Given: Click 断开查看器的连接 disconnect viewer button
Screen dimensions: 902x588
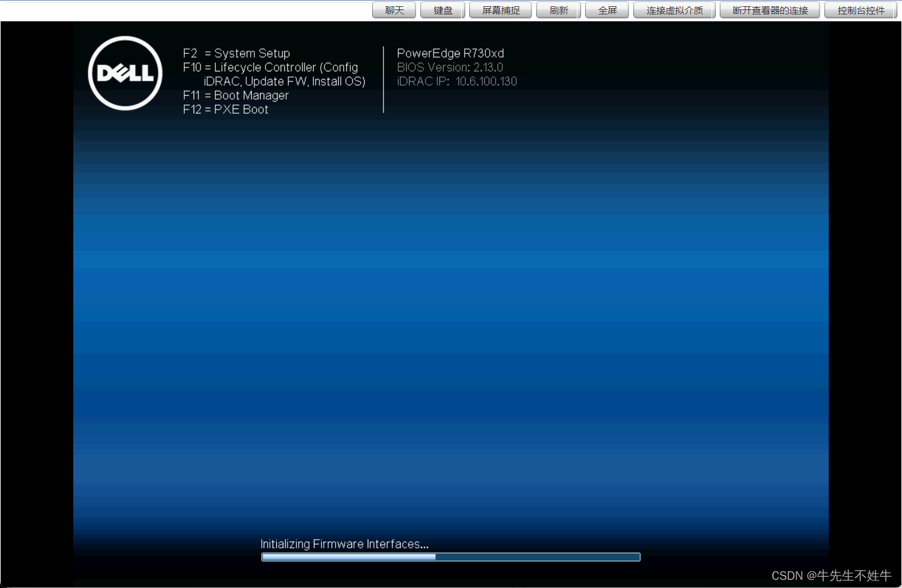Looking at the screenshot, I should click(770, 10).
